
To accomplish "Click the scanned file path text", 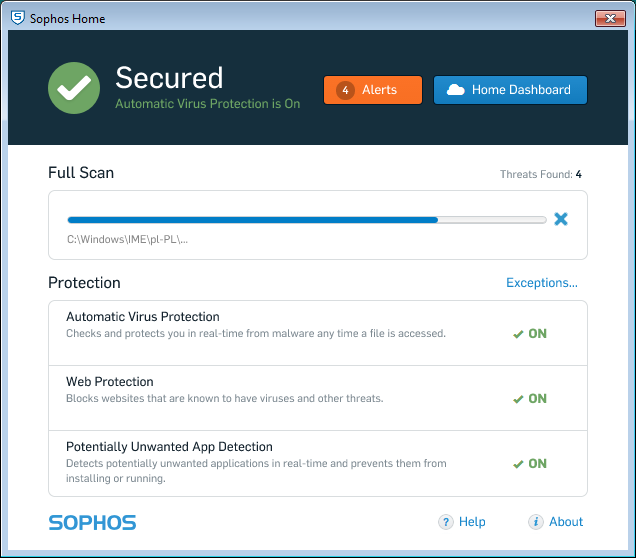I will [127, 240].
